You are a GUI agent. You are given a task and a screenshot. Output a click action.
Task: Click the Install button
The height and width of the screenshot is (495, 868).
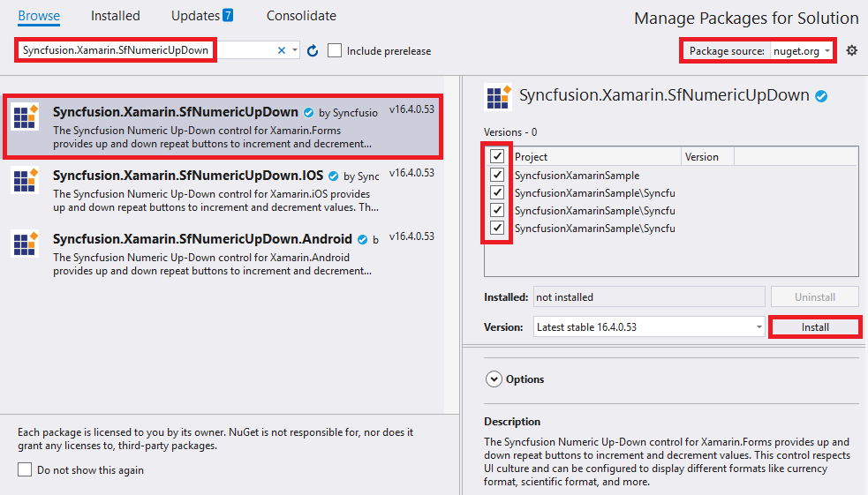(815, 326)
